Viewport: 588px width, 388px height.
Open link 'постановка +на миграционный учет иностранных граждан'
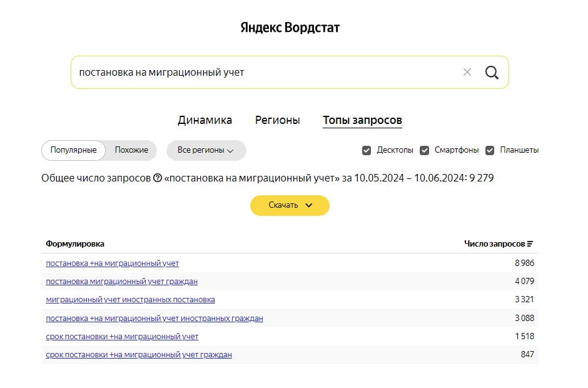(154, 319)
